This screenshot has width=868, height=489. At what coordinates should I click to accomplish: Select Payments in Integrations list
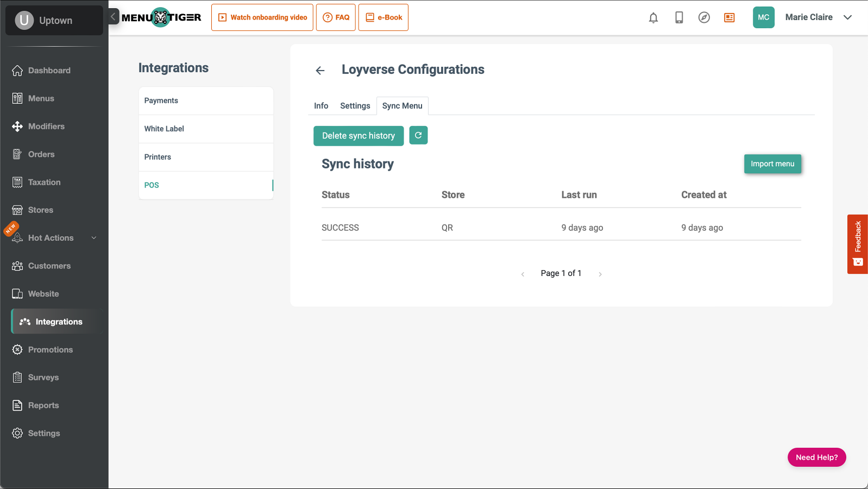[x=206, y=101]
